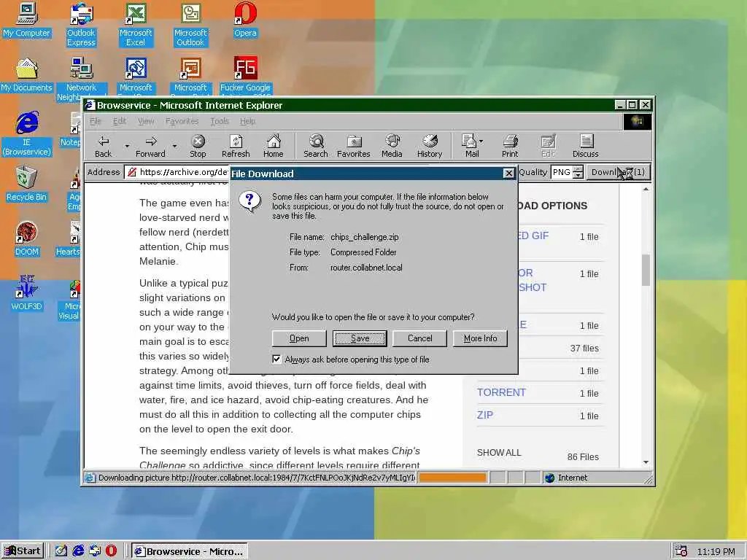747x560 pixels.
Task: Click the 37 files count text
Action: point(584,348)
